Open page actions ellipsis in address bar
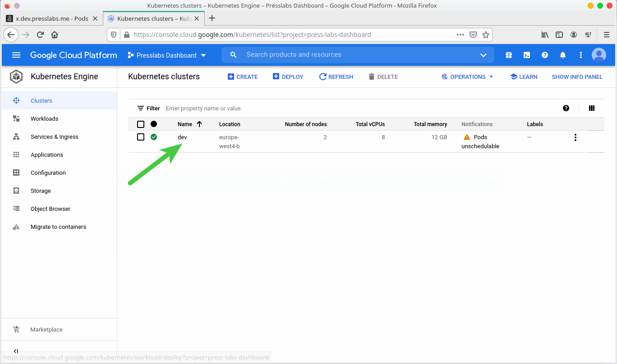Image resolution: width=617 pixels, height=364 pixels. coord(460,35)
